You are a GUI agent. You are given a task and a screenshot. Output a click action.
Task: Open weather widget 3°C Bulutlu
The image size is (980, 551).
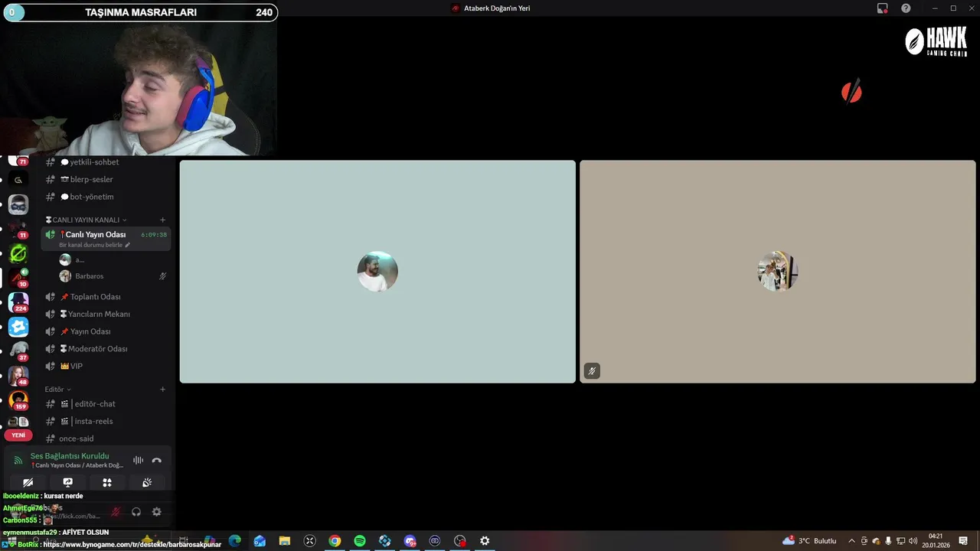(809, 541)
